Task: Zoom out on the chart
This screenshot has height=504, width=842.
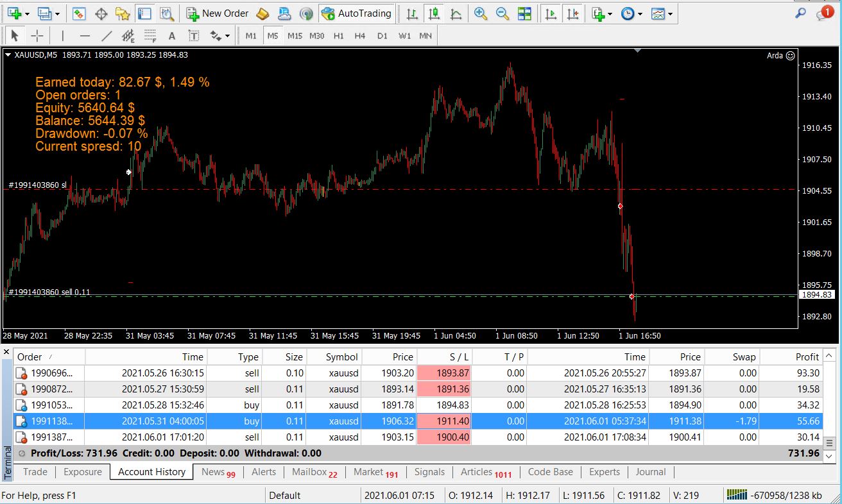Action: pos(503,13)
